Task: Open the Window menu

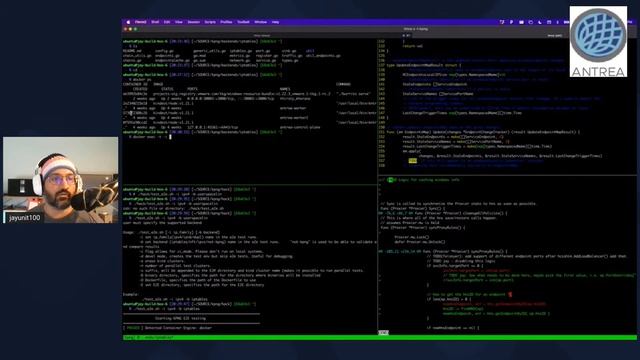Action: pyautogui.click(x=261, y=22)
